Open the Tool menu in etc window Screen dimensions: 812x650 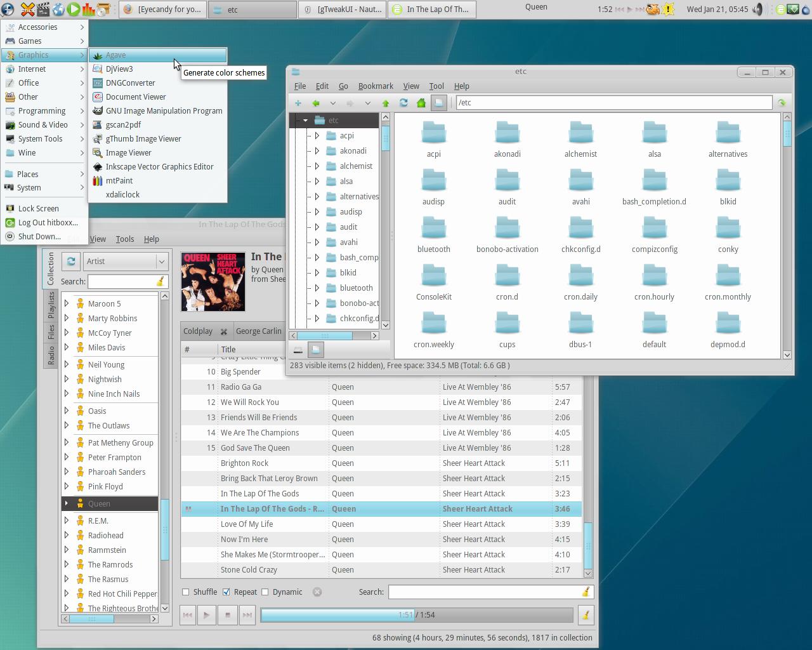point(436,86)
